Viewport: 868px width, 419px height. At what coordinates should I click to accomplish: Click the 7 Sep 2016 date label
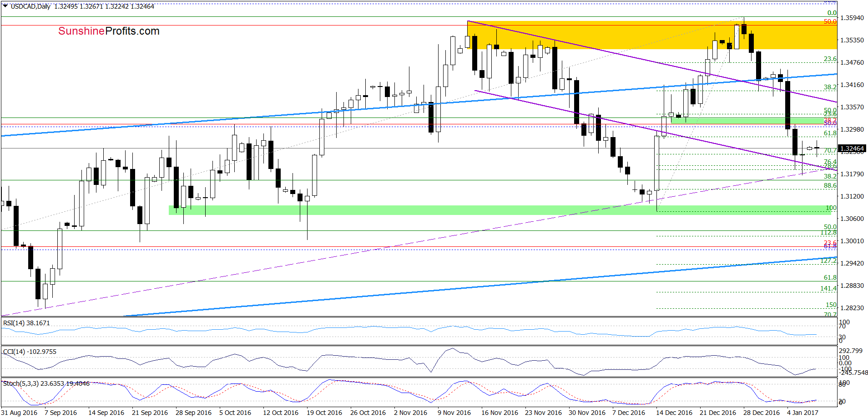61,413
